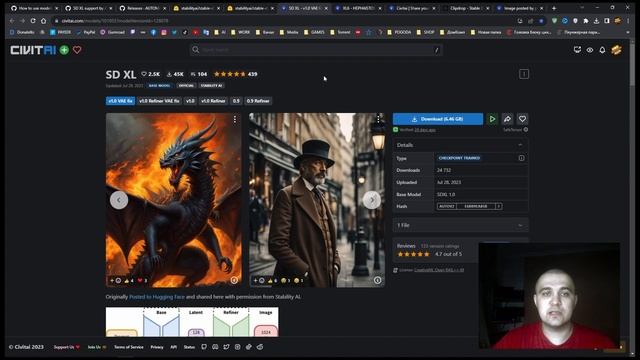Viewport: 640px width, 360px height.
Task: Click the Support Us footer link
Action: tap(67, 347)
